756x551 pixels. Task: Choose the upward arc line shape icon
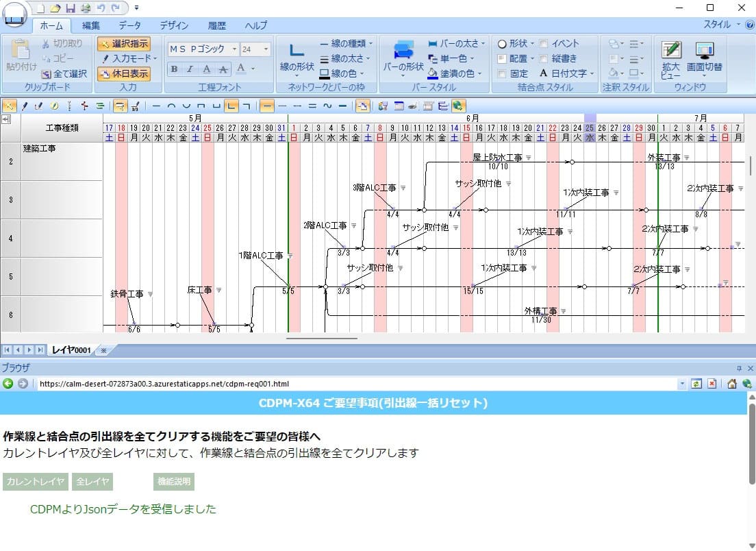(171, 106)
